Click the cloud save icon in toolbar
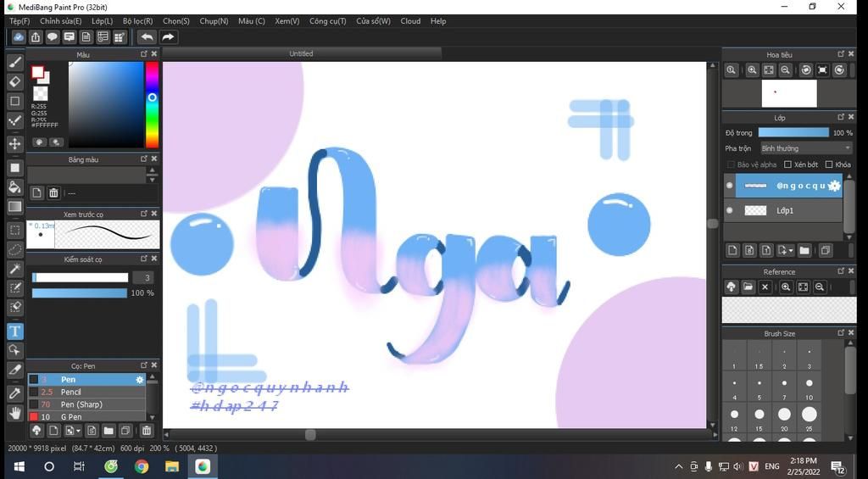The image size is (868, 479). click(x=19, y=37)
